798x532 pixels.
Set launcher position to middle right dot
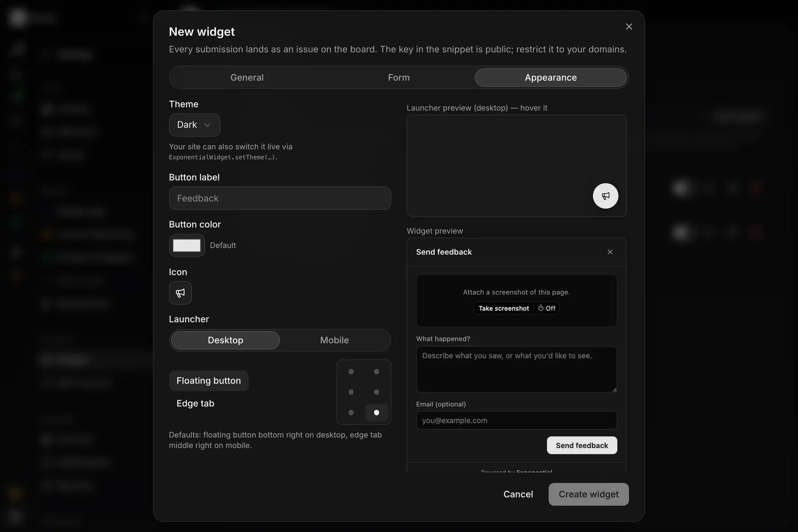point(376,392)
